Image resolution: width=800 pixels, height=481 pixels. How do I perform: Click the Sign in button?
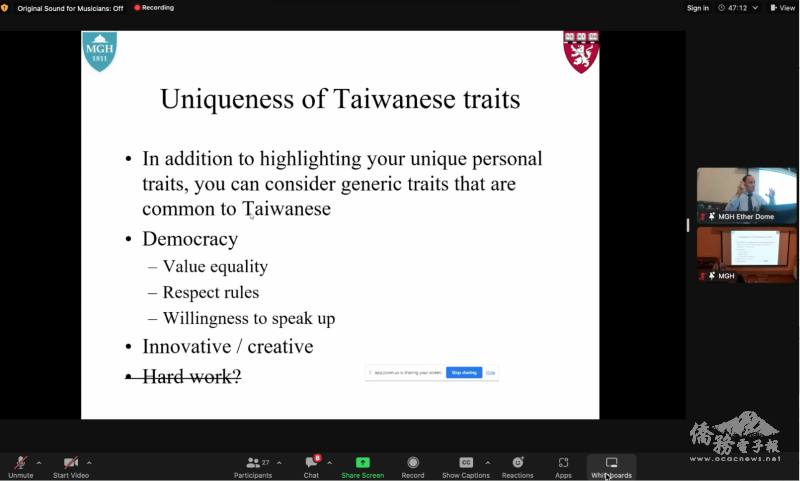(697, 8)
